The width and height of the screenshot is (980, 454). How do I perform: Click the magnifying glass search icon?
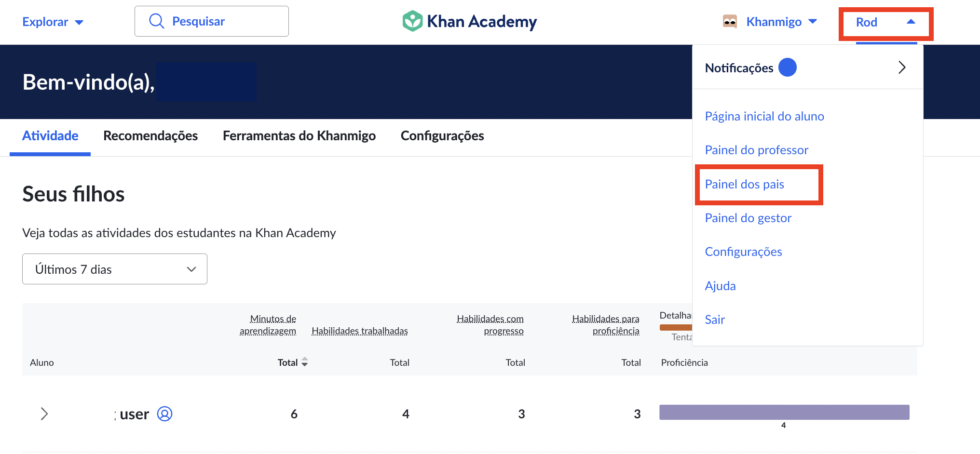pos(157,21)
